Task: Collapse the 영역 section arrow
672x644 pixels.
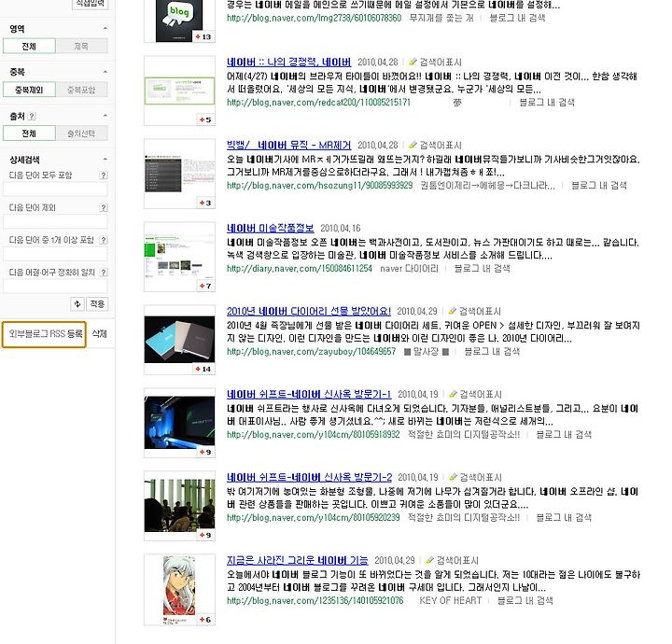Action: (105, 28)
